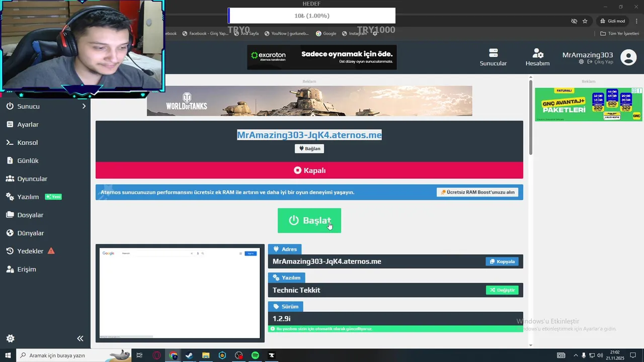Click the Windows taskbar search box

pos(74,355)
